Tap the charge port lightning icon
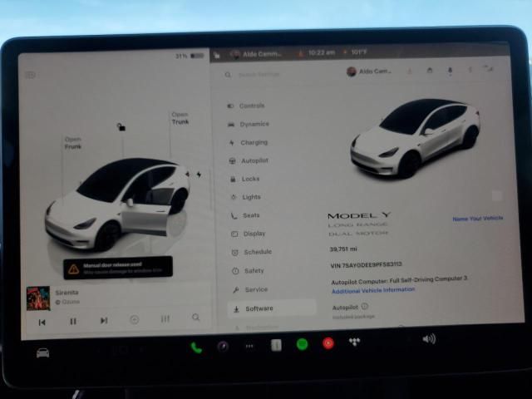The width and height of the screenshot is (532, 399). pos(198,175)
